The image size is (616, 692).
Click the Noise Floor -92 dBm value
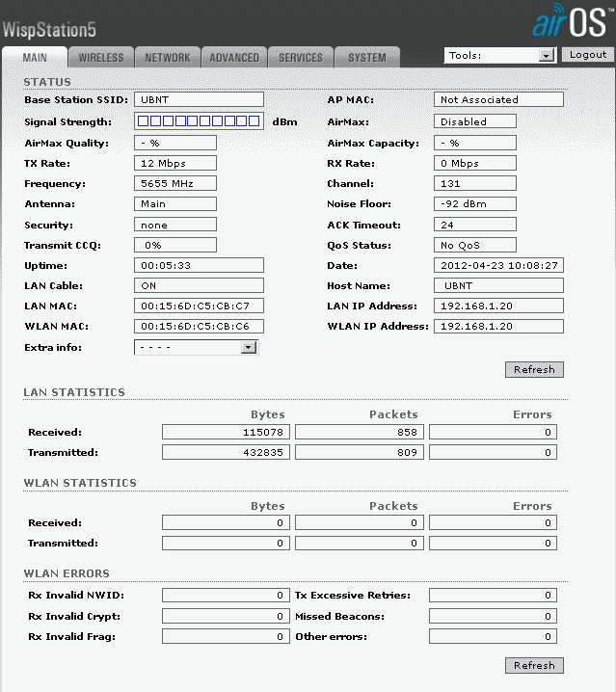click(475, 203)
